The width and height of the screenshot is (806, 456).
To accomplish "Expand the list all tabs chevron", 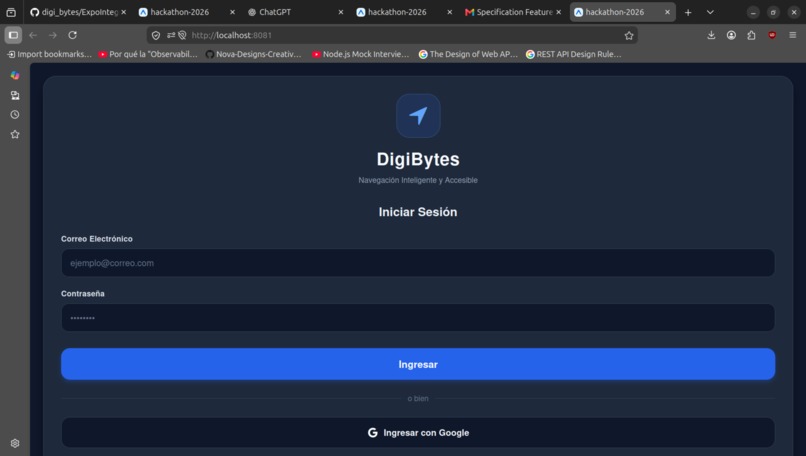I will coord(710,12).
